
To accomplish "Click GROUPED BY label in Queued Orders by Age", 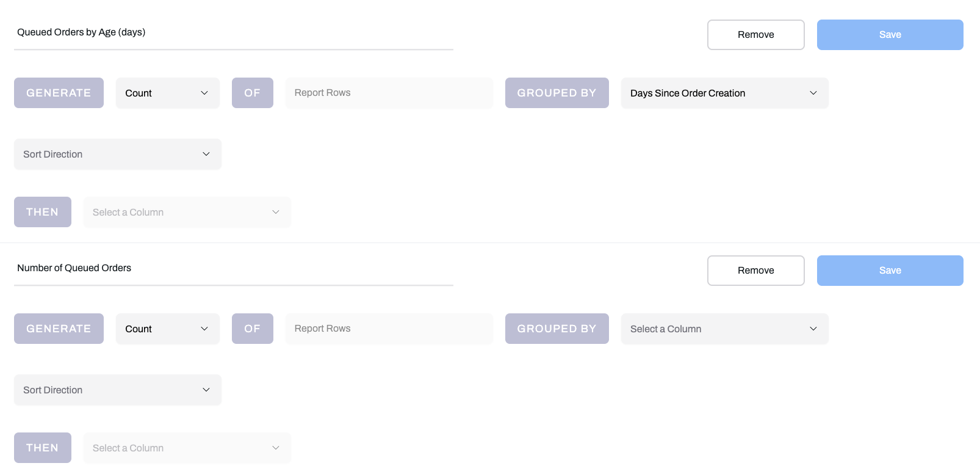I will (x=557, y=93).
